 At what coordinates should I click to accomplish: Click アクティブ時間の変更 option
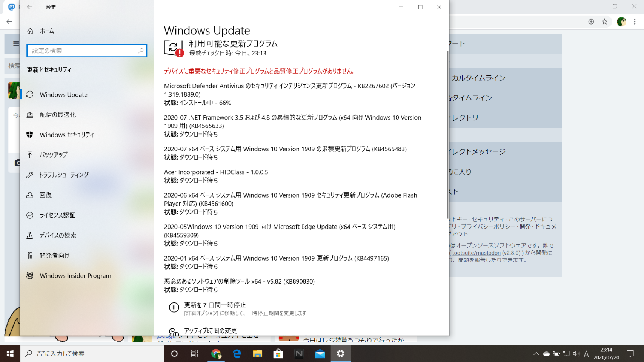pyautogui.click(x=211, y=331)
